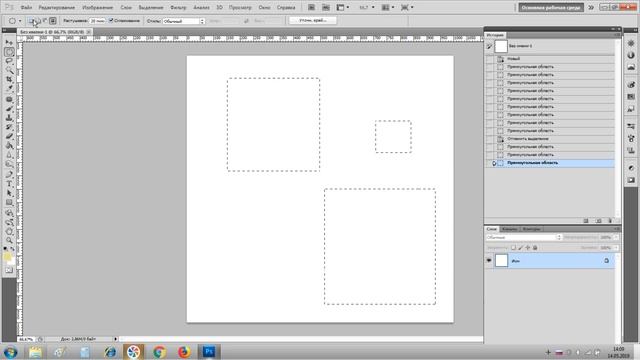Screen dimensions: 640x360
Task: Open Mini Bridge from the application bar
Action: [x=326, y=7]
